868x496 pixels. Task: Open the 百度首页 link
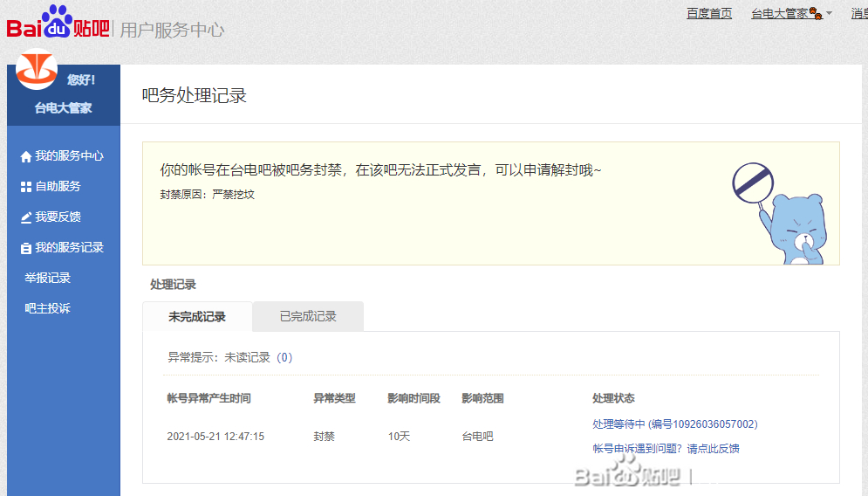coord(709,13)
